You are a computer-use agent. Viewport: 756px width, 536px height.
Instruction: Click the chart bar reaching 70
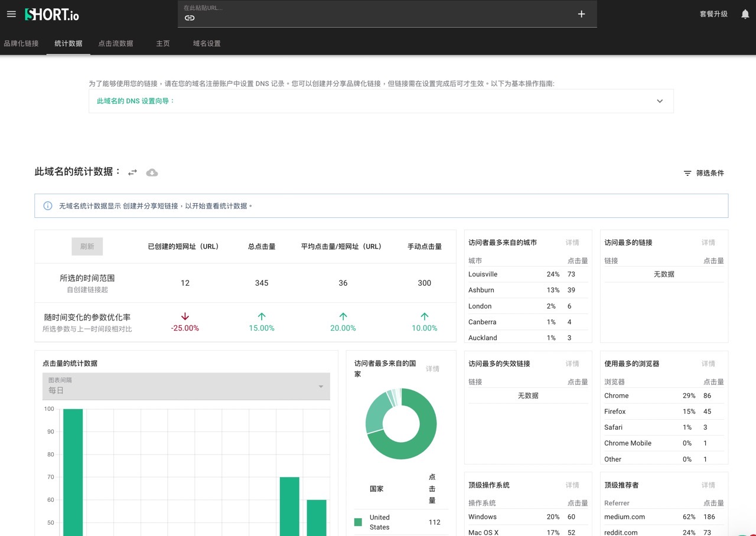coord(289,506)
